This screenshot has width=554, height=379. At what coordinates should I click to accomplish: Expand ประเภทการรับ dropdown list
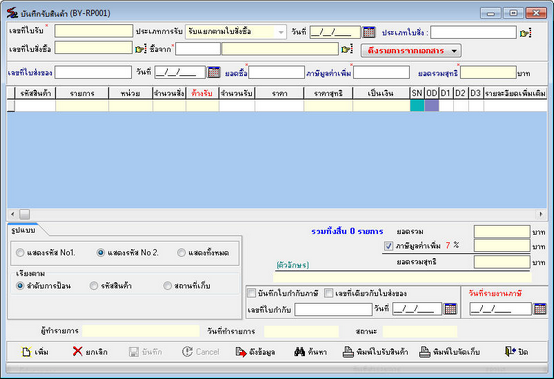point(281,32)
